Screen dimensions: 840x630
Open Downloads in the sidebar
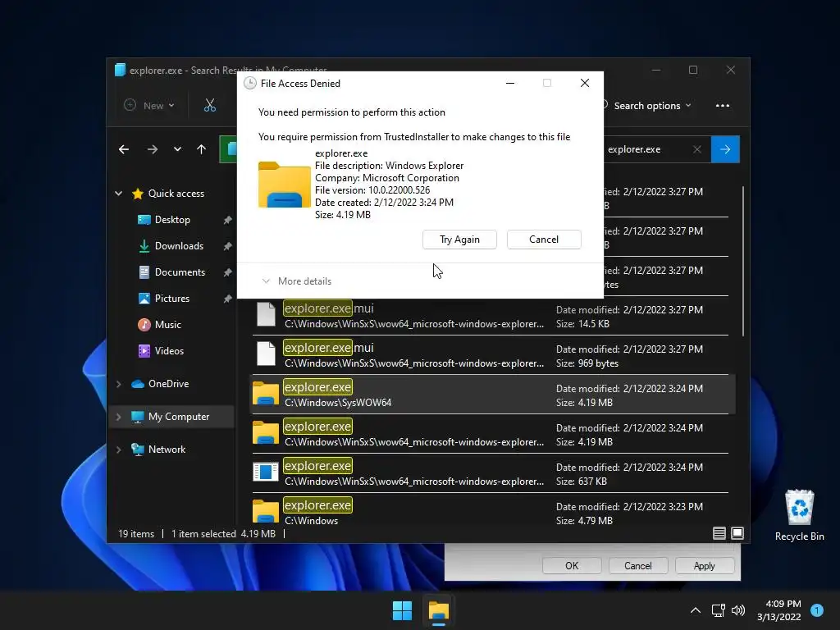tap(179, 246)
